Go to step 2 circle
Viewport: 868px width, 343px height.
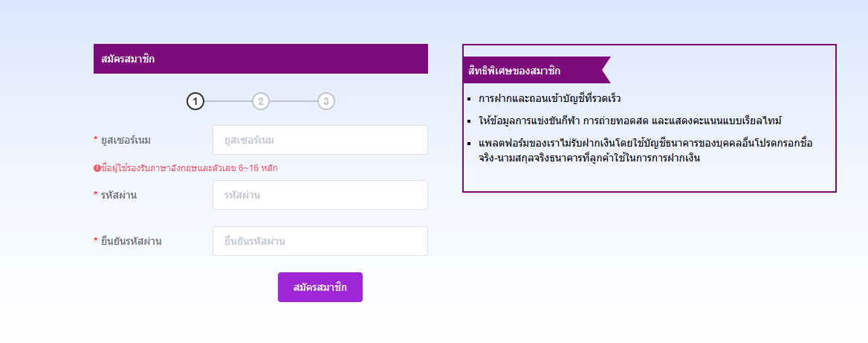[261, 101]
